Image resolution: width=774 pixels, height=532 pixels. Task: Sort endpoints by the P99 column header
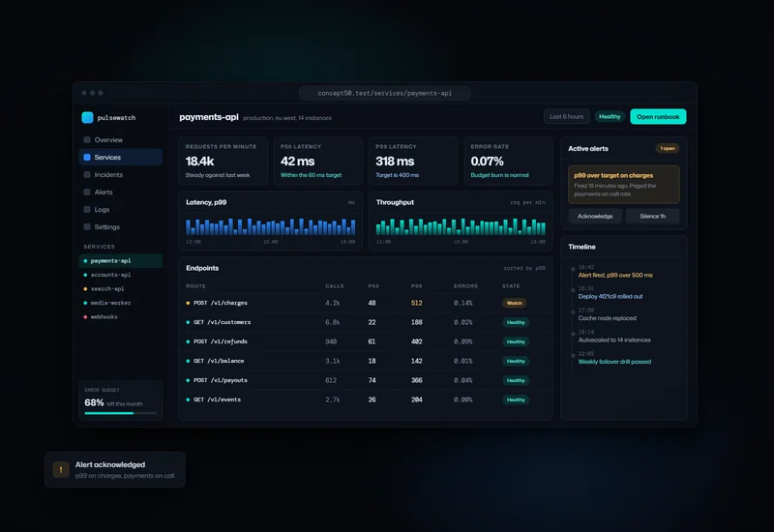click(416, 286)
